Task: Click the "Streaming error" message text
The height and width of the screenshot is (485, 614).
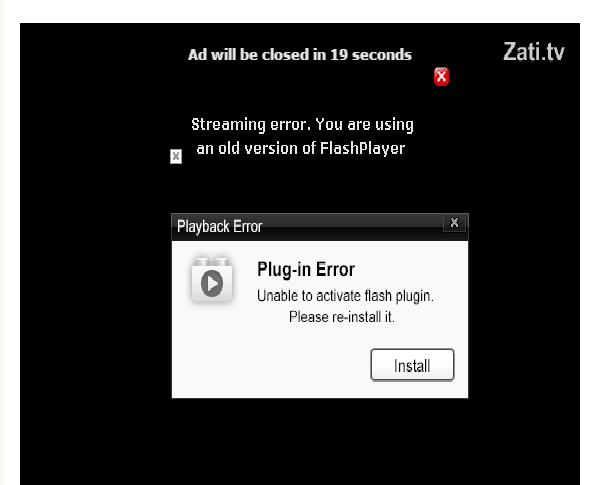Action: coord(302,124)
